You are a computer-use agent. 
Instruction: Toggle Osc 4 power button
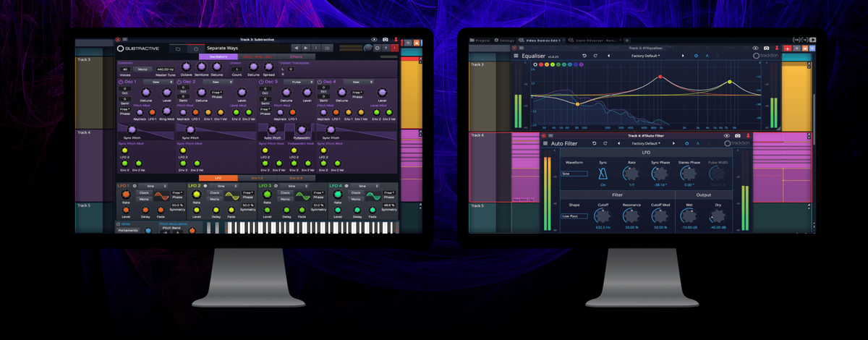click(x=320, y=82)
